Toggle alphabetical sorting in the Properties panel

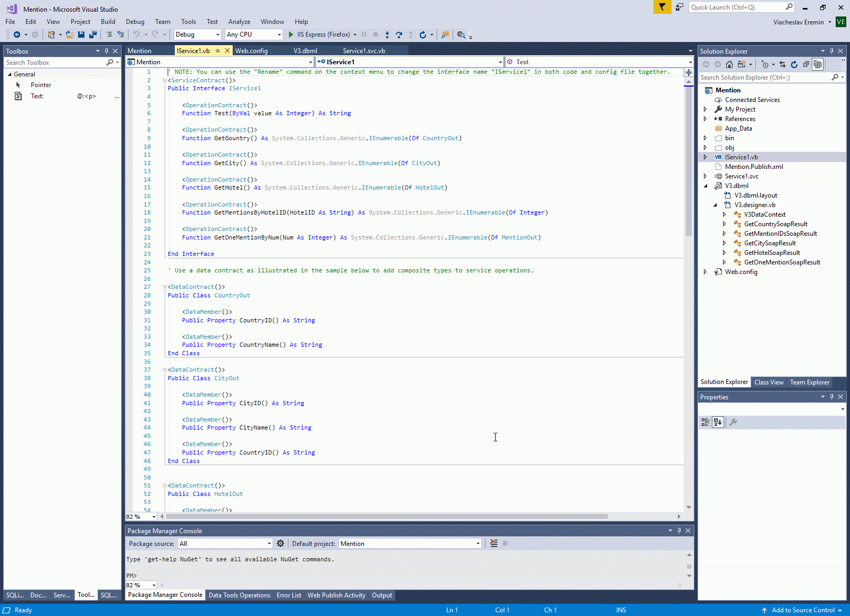coord(718,422)
